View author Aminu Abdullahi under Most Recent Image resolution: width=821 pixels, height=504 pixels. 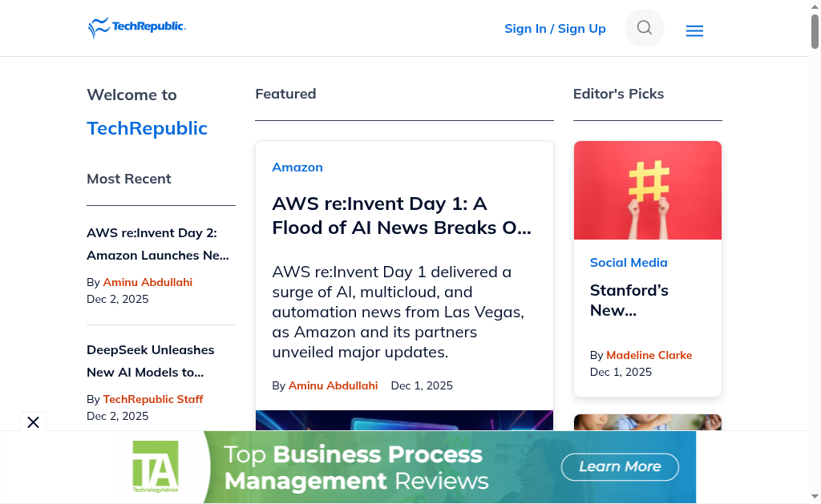[x=148, y=282]
